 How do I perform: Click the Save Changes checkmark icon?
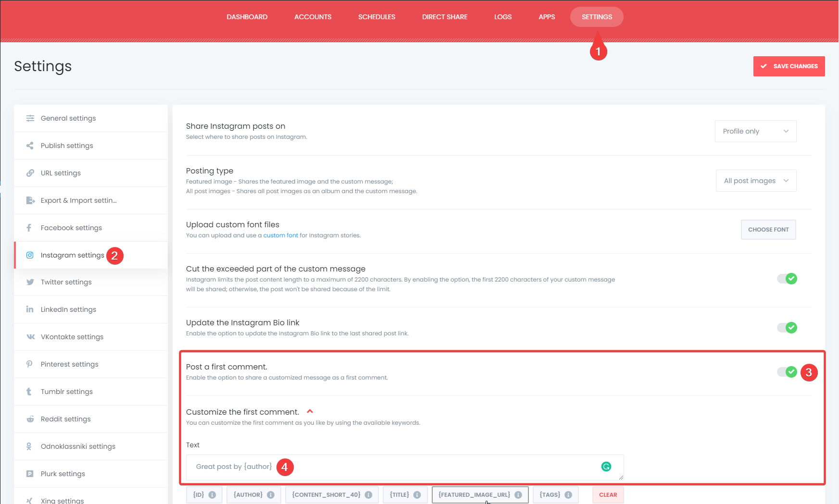click(764, 66)
